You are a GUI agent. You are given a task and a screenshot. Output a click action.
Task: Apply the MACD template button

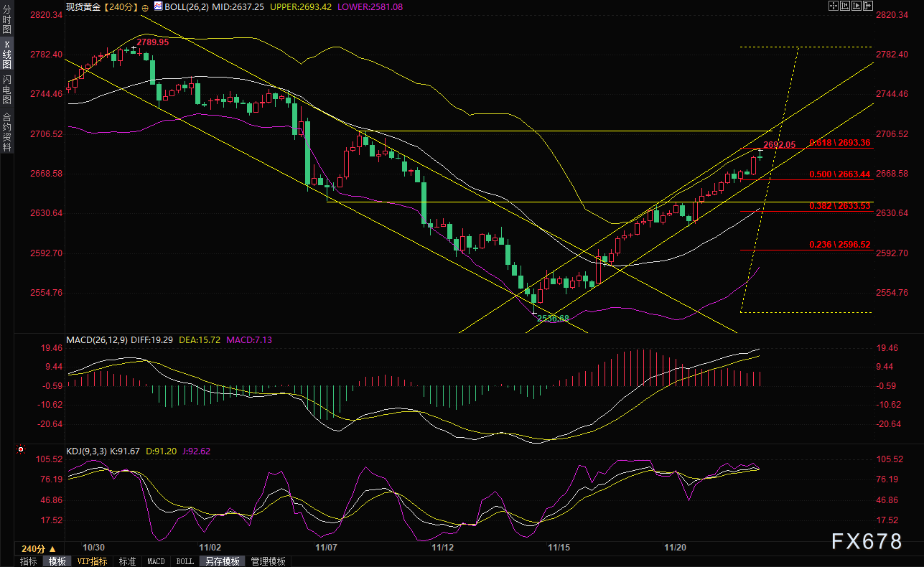click(156, 561)
